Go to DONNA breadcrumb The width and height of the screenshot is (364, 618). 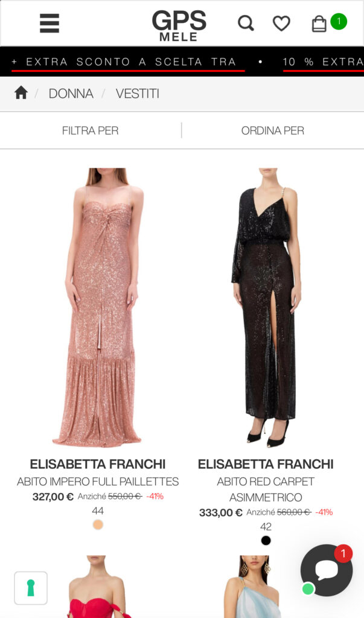[71, 94]
